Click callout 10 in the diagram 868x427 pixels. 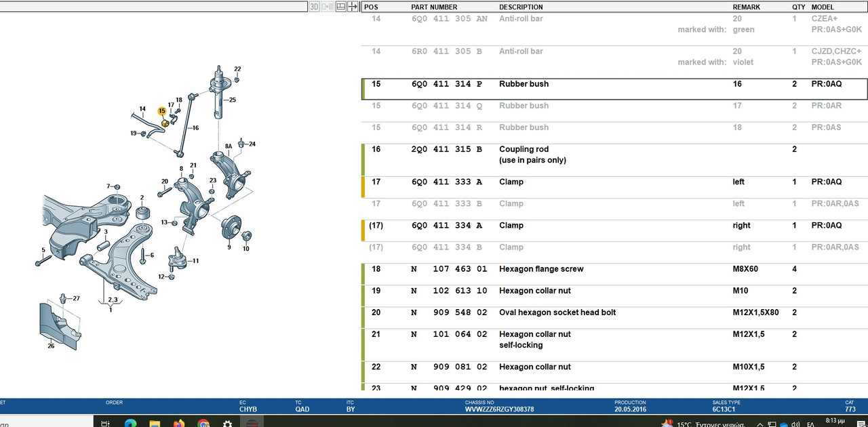click(246, 249)
